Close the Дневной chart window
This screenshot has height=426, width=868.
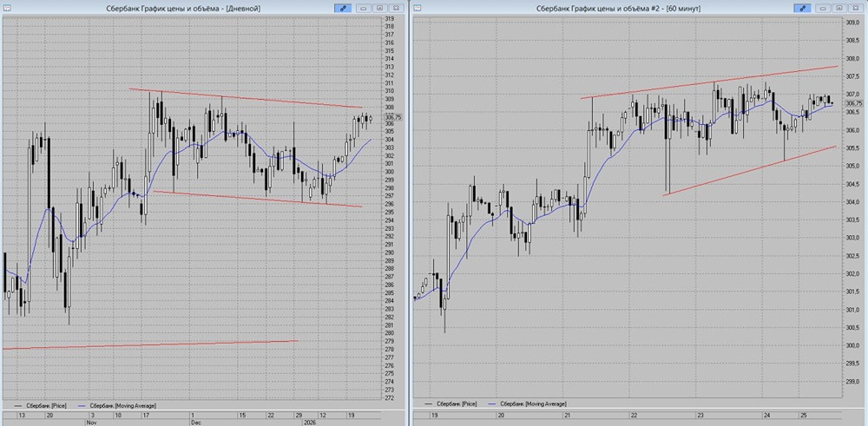(x=395, y=8)
